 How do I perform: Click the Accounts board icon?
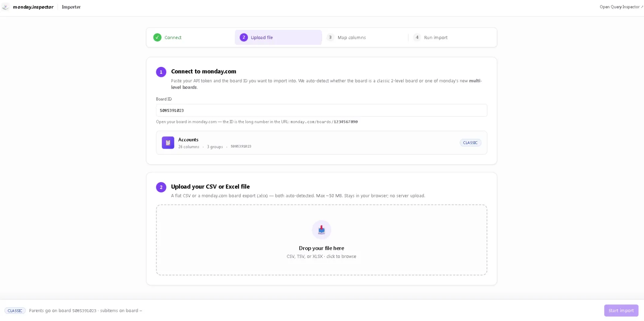click(168, 143)
